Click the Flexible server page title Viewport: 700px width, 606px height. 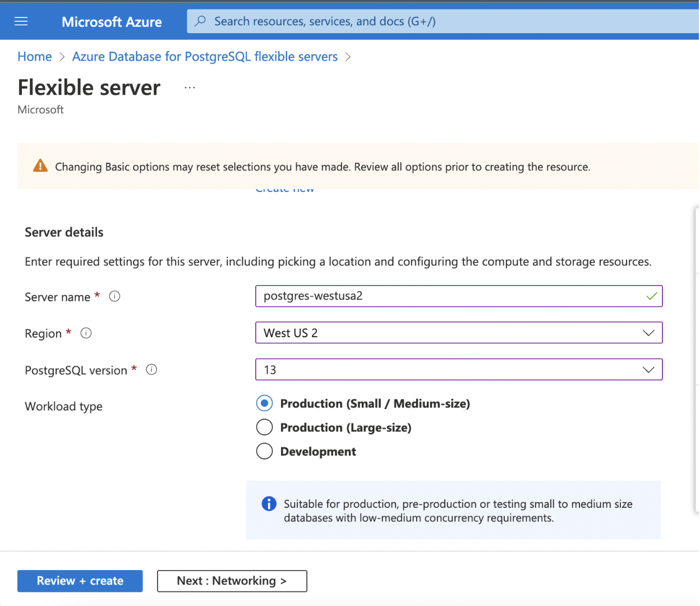89,88
